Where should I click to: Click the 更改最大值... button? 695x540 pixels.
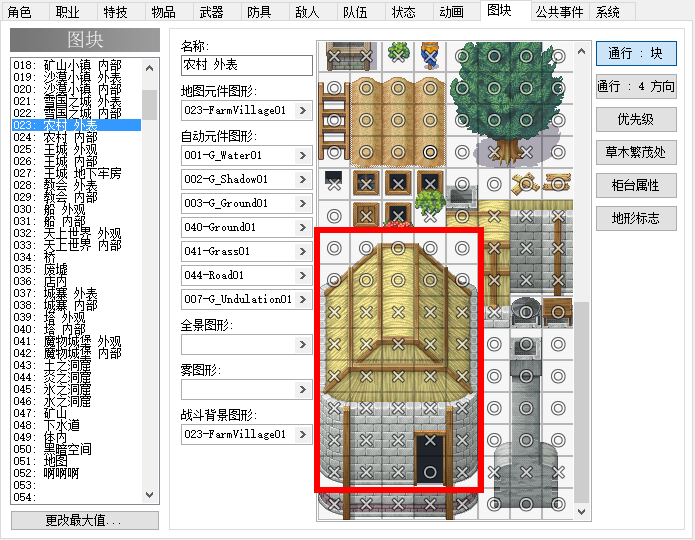click(x=85, y=520)
